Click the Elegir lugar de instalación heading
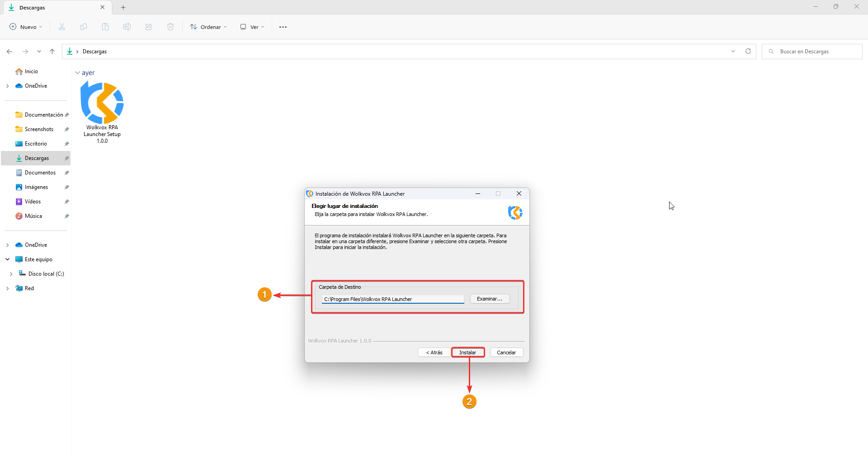This screenshot has height=456, width=868. click(x=344, y=206)
